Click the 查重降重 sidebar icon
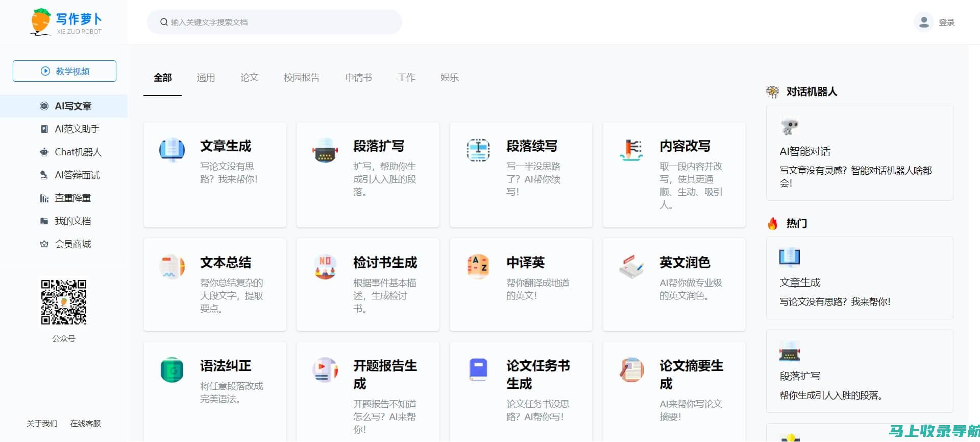Screen dimensions: 980x442 [x=44, y=198]
